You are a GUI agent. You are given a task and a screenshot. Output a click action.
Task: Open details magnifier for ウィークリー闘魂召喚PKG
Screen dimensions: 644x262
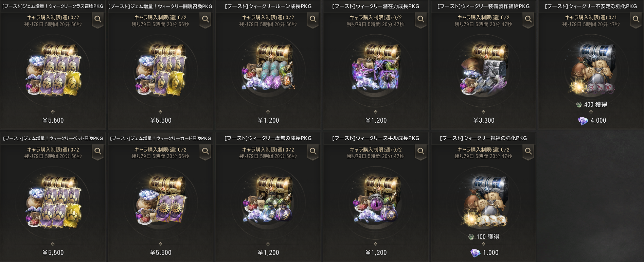pos(205,20)
